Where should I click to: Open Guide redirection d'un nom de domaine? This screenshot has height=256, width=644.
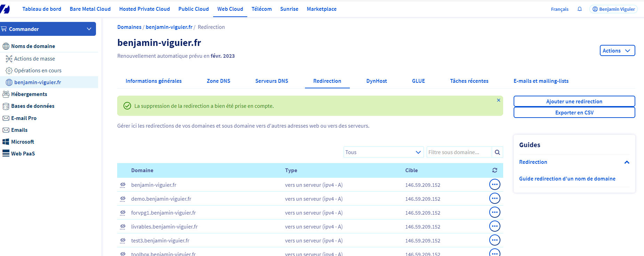pyautogui.click(x=567, y=179)
